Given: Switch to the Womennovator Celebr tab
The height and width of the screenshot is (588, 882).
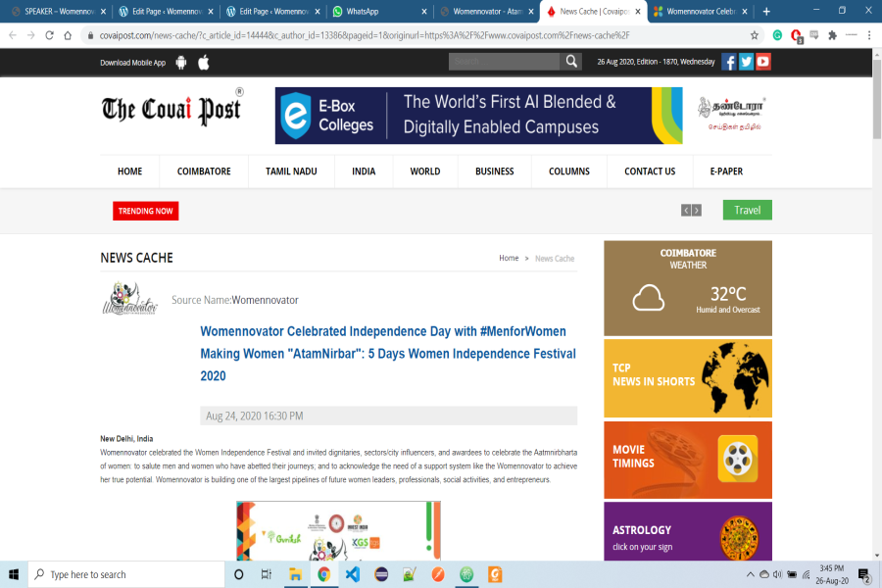Looking at the screenshot, I should click(701, 11).
